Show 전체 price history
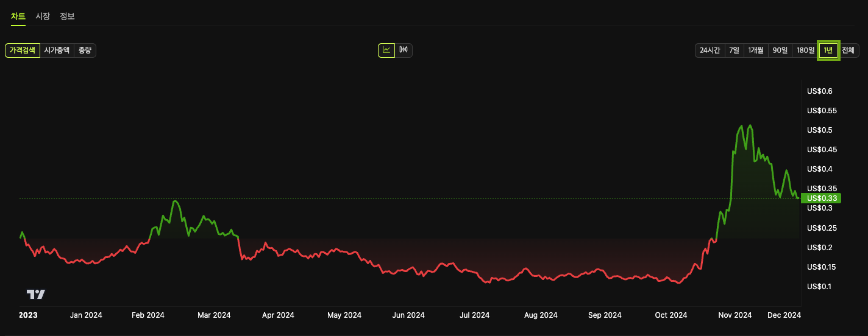Viewport: 868px width, 336px height. pos(848,51)
